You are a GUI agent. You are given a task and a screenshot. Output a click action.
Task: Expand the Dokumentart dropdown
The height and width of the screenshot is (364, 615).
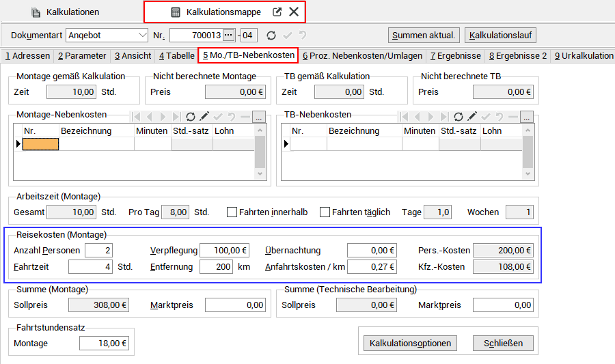(142, 36)
